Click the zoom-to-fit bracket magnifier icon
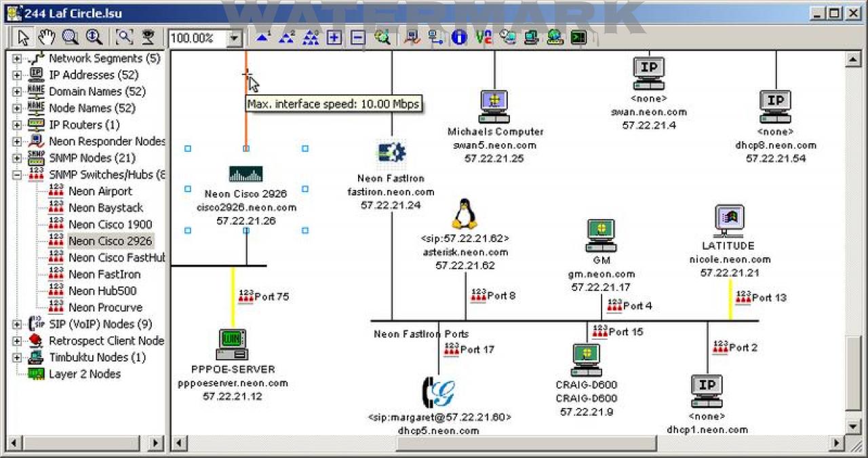 click(124, 37)
